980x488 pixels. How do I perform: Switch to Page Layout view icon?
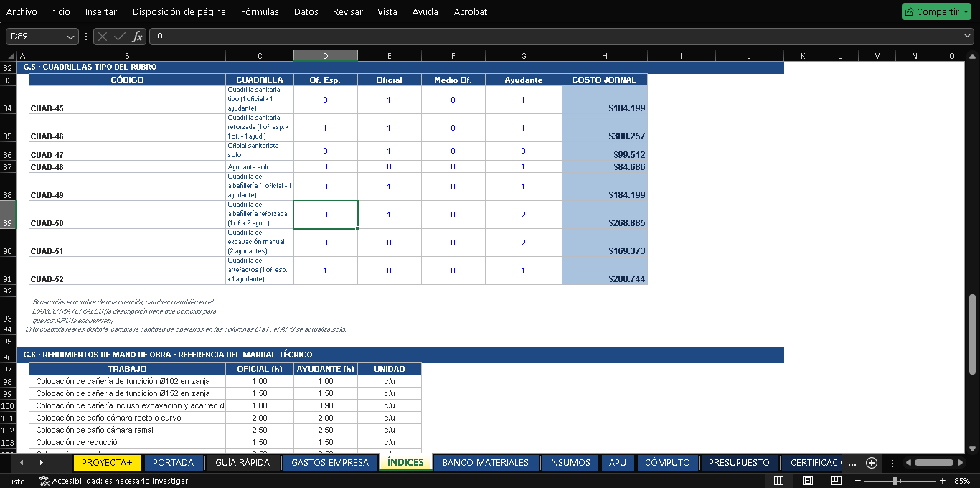click(807, 481)
